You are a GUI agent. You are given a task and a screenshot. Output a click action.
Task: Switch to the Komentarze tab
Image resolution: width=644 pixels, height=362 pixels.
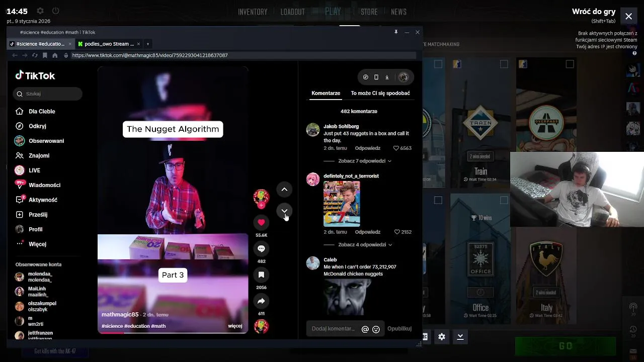point(326,93)
